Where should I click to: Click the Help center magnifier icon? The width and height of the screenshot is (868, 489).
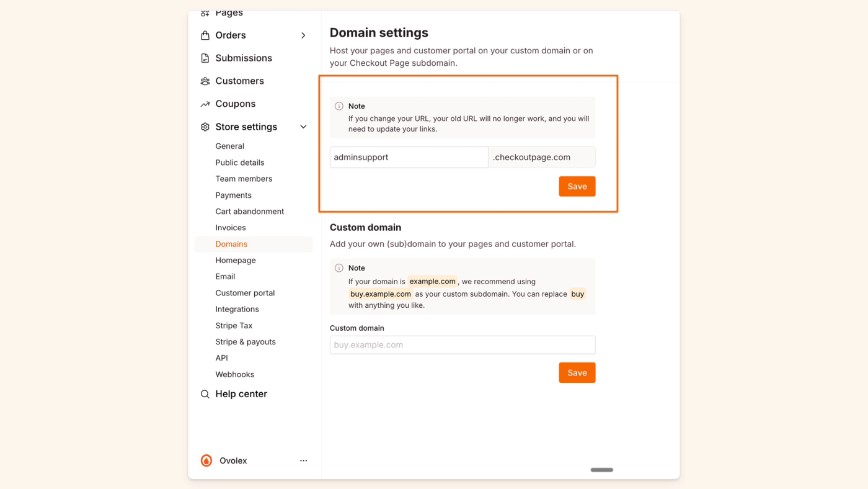(205, 393)
